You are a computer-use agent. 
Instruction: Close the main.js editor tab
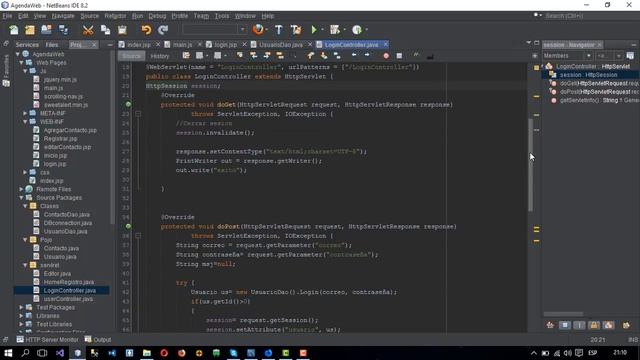pos(200,44)
